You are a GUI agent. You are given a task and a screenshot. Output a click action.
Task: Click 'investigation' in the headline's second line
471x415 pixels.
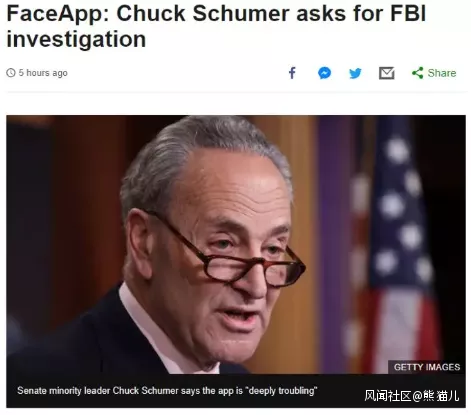[x=76, y=40]
